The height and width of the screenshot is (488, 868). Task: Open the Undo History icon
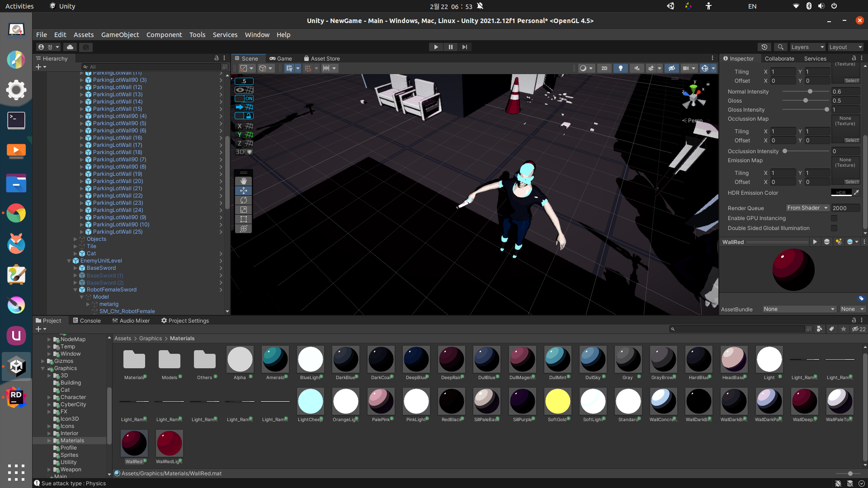(x=764, y=47)
